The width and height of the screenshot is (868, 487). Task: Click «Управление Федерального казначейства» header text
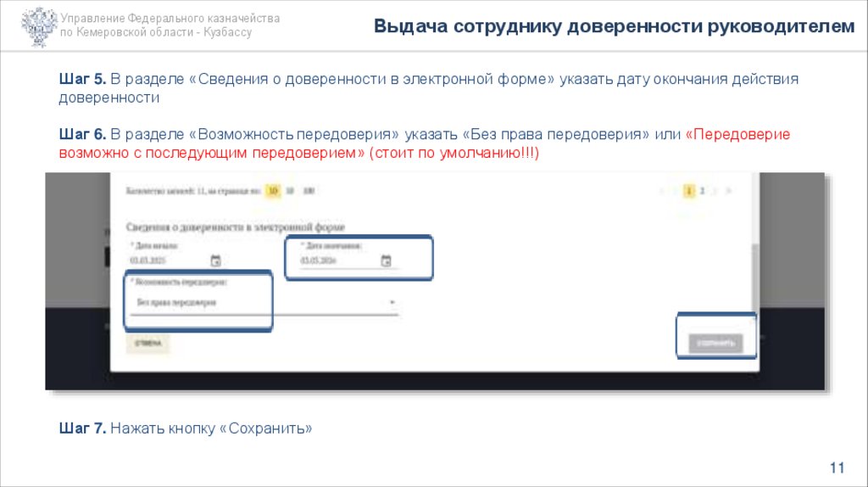[x=170, y=19]
